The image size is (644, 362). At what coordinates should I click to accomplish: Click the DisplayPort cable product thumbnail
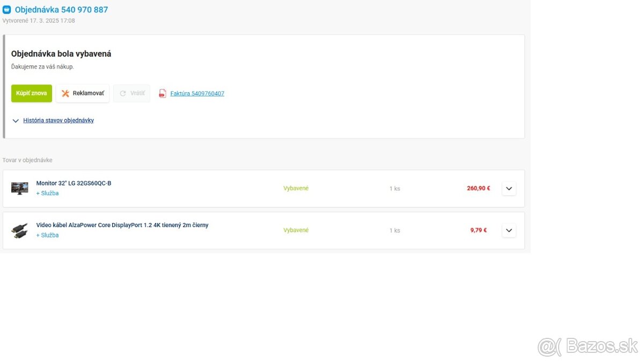[20, 231]
